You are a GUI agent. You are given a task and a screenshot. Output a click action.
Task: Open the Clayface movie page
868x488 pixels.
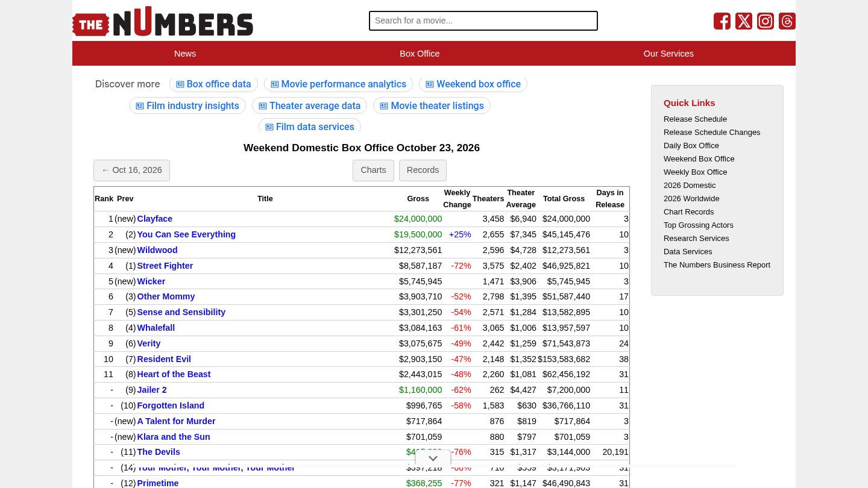click(x=155, y=219)
